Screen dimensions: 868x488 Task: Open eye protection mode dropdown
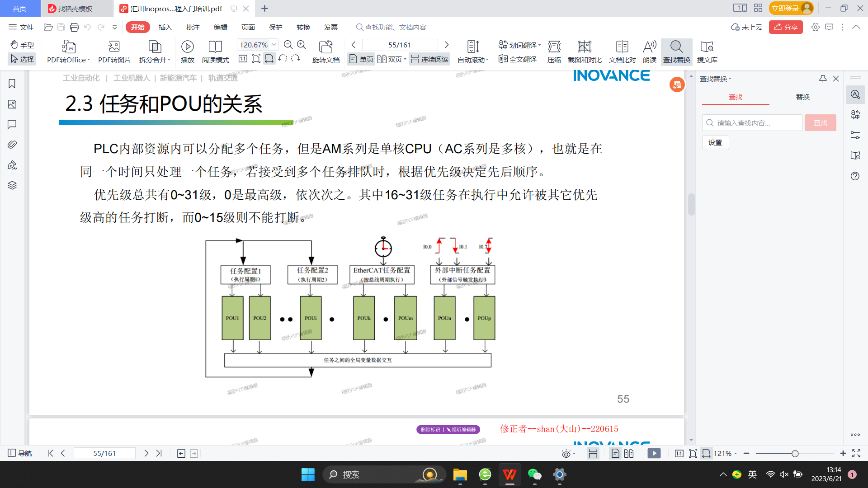(x=568, y=453)
